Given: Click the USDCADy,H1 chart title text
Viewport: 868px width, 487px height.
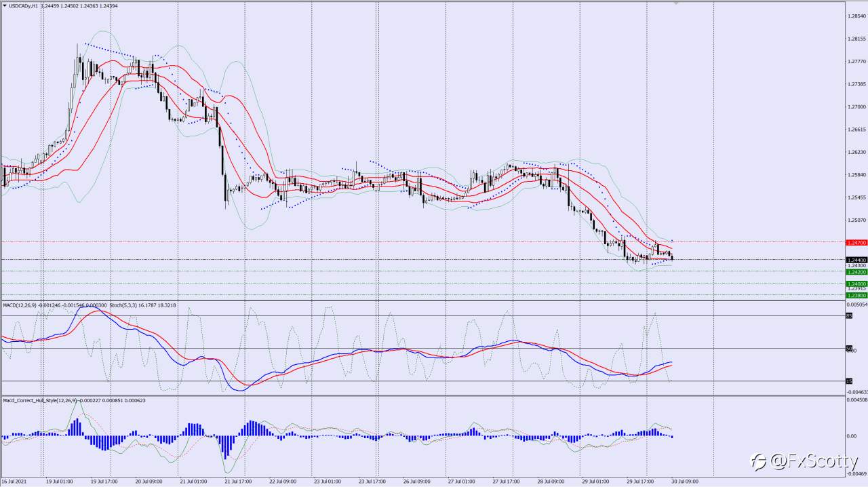Looking at the screenshot, I should coord(22,5).
